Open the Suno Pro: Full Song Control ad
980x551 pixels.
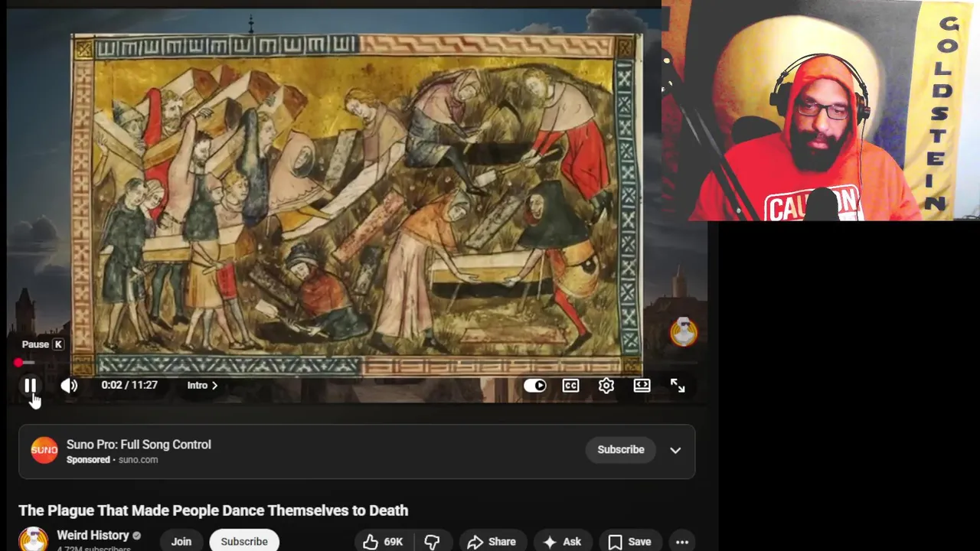pyautogui.click(x=139, y=445)
